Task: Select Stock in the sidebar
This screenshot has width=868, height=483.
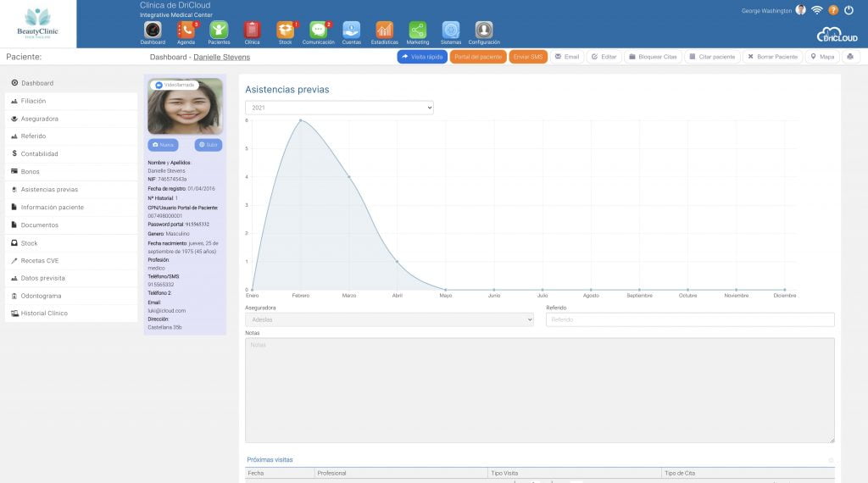Action: [x=71, y=243]
